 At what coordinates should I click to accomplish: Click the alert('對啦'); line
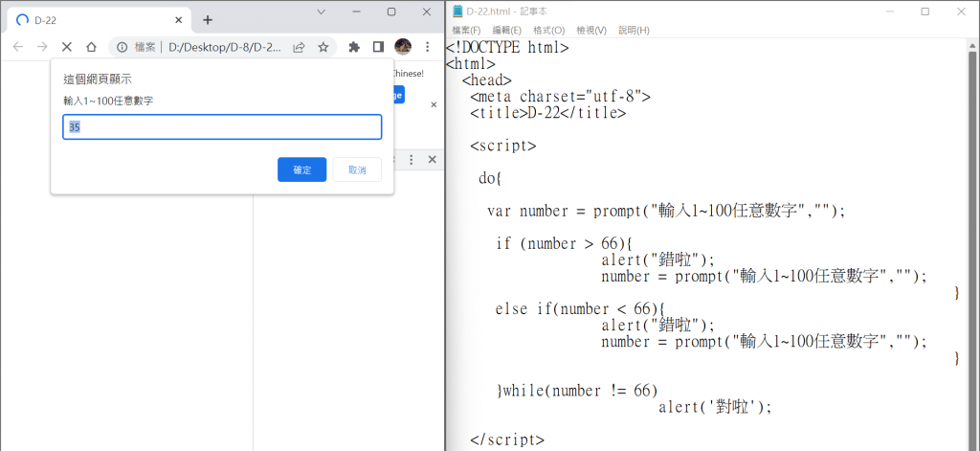pos(716,407)
